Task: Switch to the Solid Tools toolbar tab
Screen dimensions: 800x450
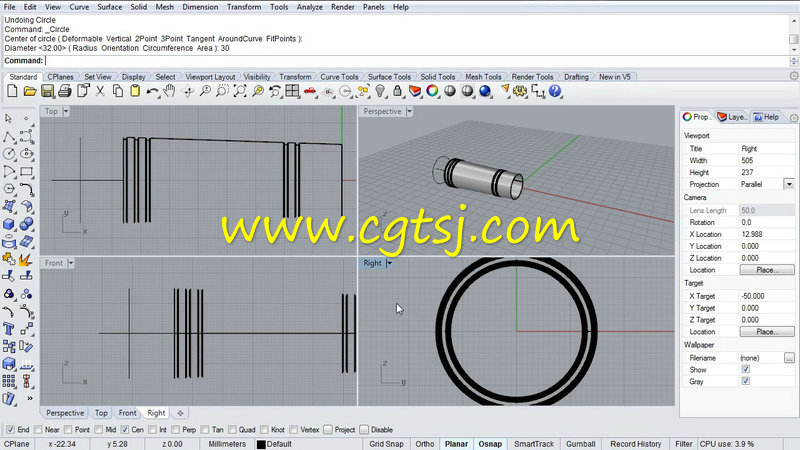Action: pyautogui.click(x=438, y=77)
